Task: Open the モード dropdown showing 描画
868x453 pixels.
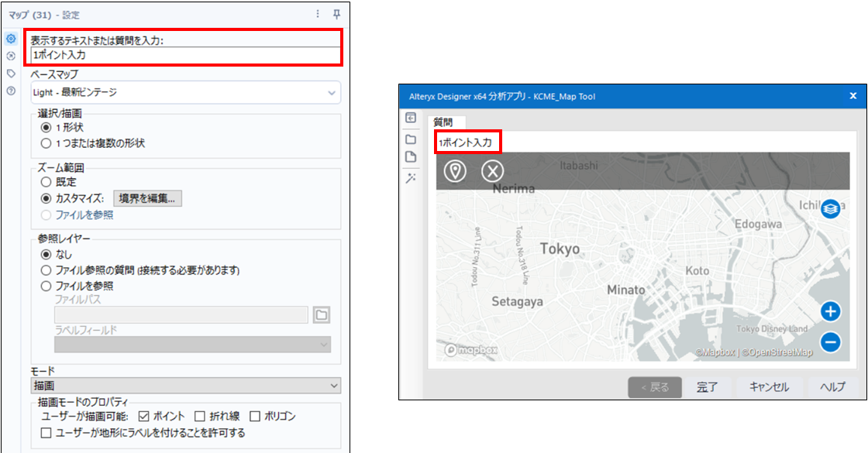Action: coord(184,385)
